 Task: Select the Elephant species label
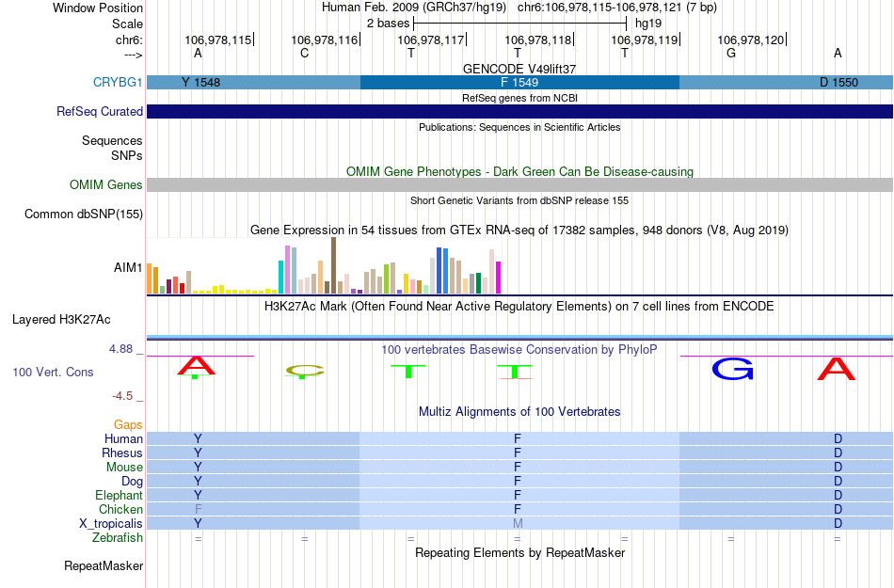point(119,495)
